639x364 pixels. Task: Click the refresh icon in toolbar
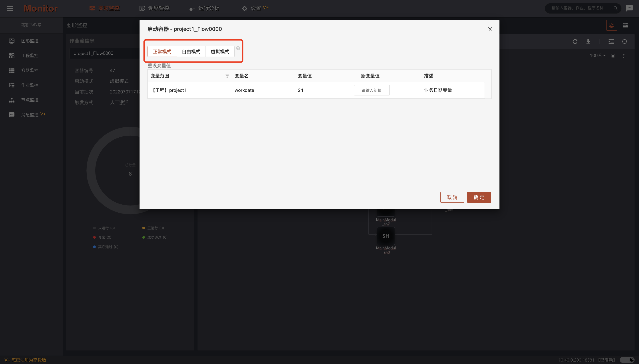point(575,42)
